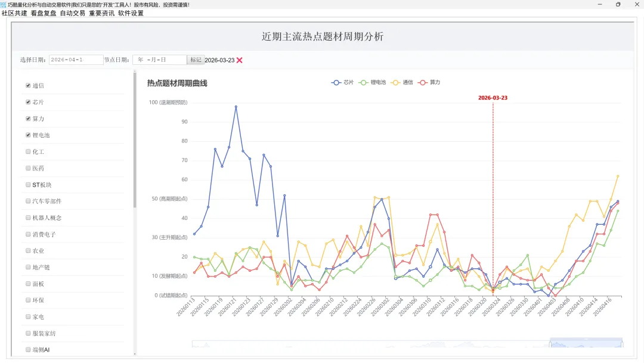Open the 软件设置 menu
Screen dimensions: 644x363
pos(131,13)
